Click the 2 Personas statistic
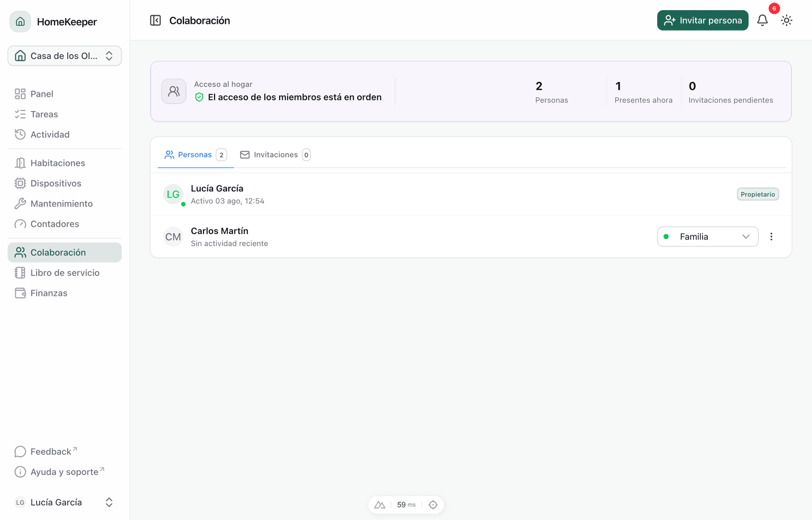The width and height of the screenshot is (812, 520). 551,92
